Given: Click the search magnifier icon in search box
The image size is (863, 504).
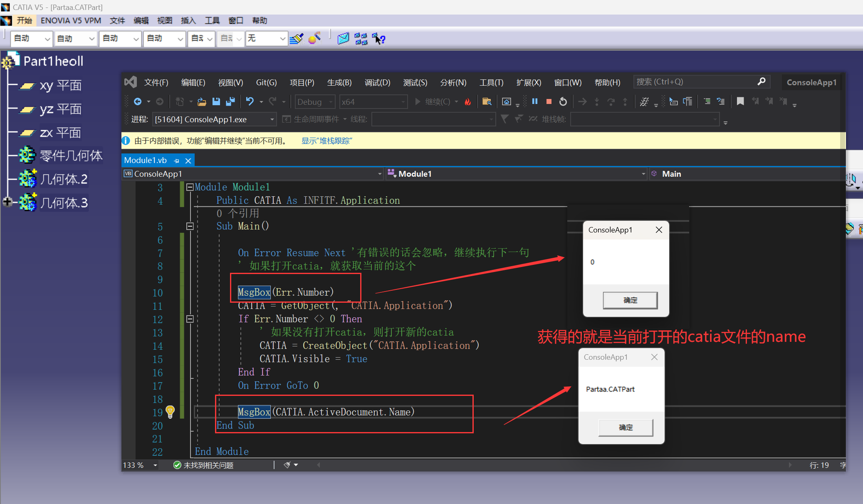Looking at the screenshot, I should coord(762,82).
